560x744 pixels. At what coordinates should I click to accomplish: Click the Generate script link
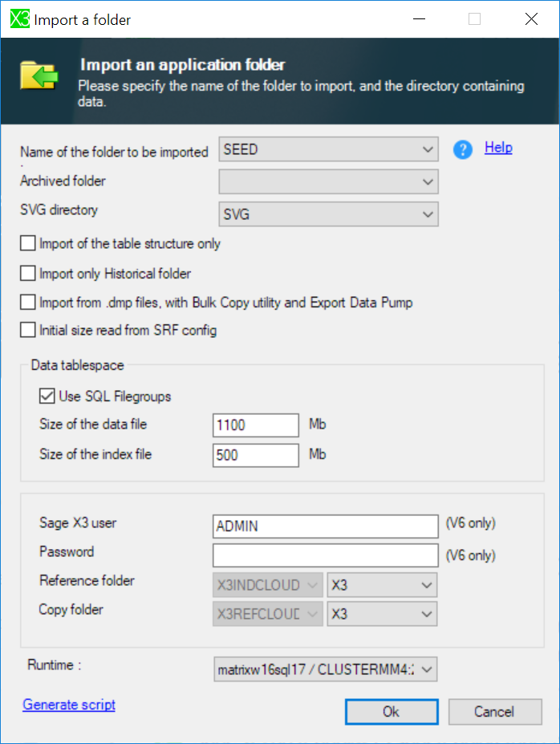(x=69, y=705)
